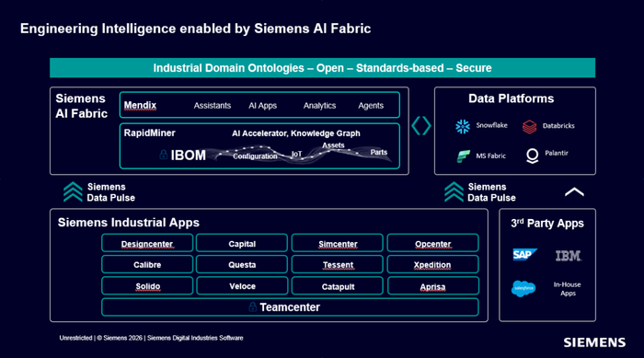Select the Tessent app box
Screen dimensions: 644x358
click(338, 264)
